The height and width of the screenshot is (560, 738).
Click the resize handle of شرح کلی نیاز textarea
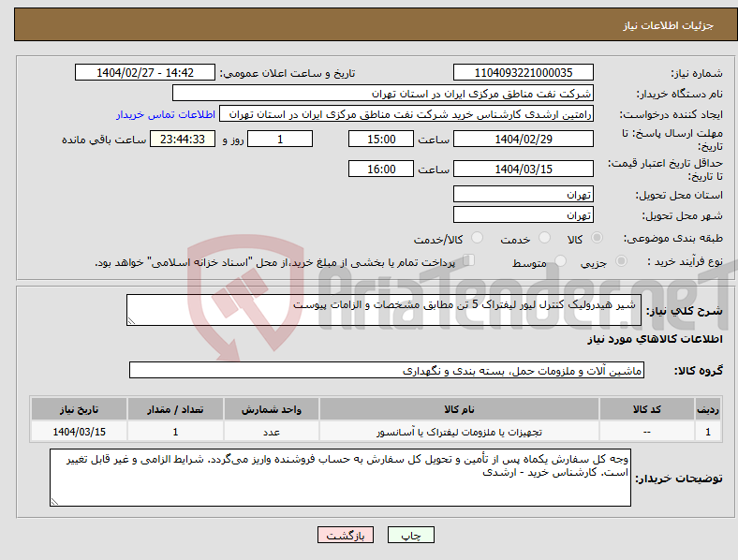(131, 321)
